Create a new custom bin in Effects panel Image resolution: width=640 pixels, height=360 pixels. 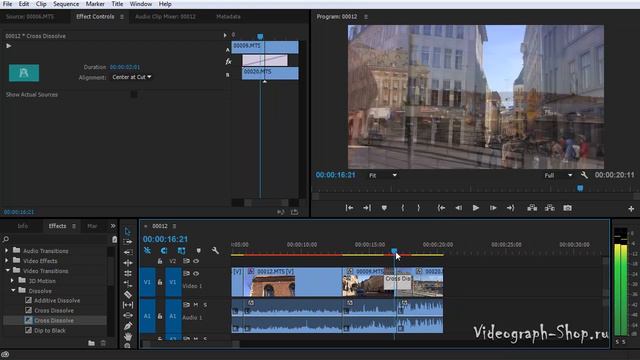91,343
